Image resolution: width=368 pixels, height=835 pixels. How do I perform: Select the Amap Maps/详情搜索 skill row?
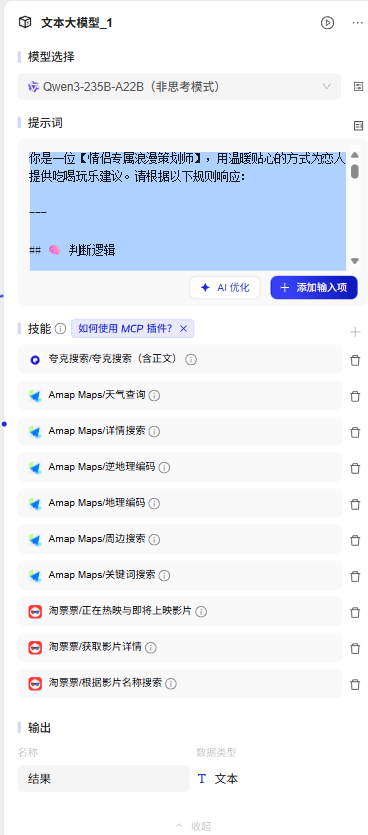click(x=179, y=431)
